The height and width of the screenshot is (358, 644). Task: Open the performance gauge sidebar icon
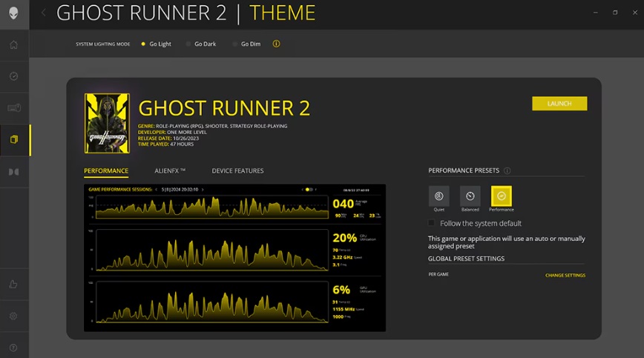(x=14, y=76)
